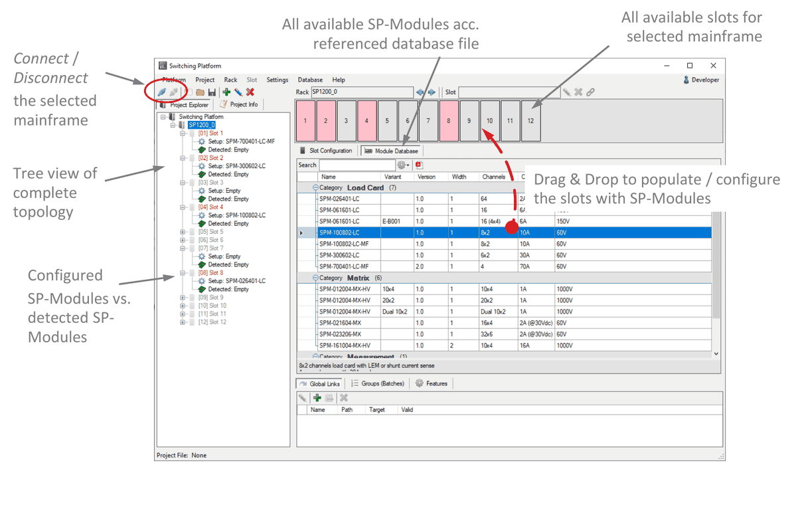The height and width of the screenshot is (509, 812).
Task: Select Setup: SPM-700401-LC-MF tree item
Action: (241, 142)
